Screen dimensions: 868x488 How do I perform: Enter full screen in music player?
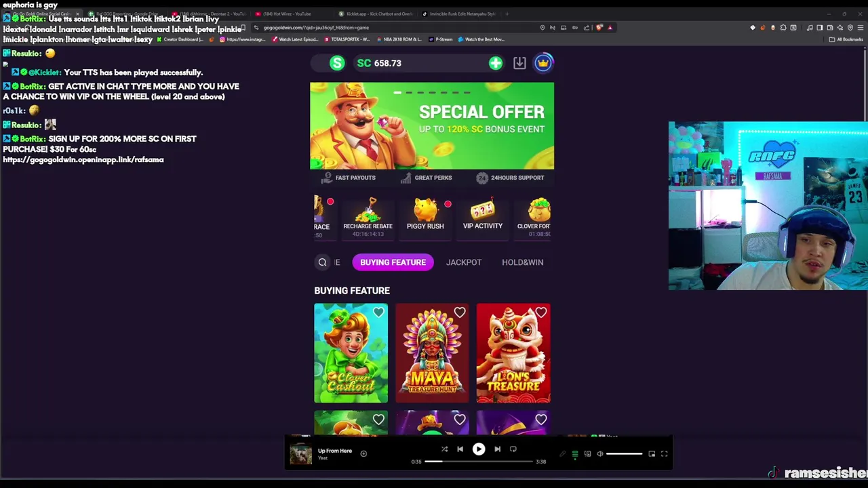tap(665, 454)
